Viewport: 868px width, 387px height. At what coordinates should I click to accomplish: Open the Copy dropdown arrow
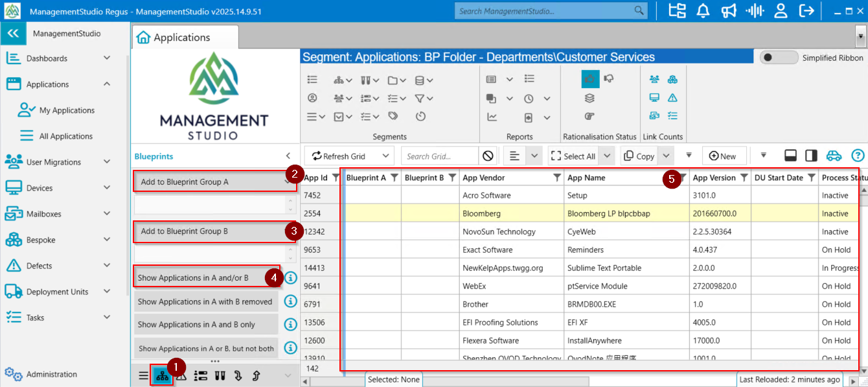(667, 156)
